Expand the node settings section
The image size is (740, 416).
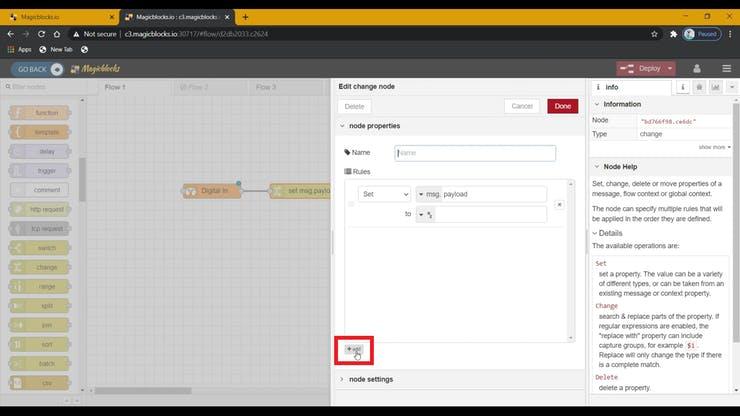coord(342,379)
